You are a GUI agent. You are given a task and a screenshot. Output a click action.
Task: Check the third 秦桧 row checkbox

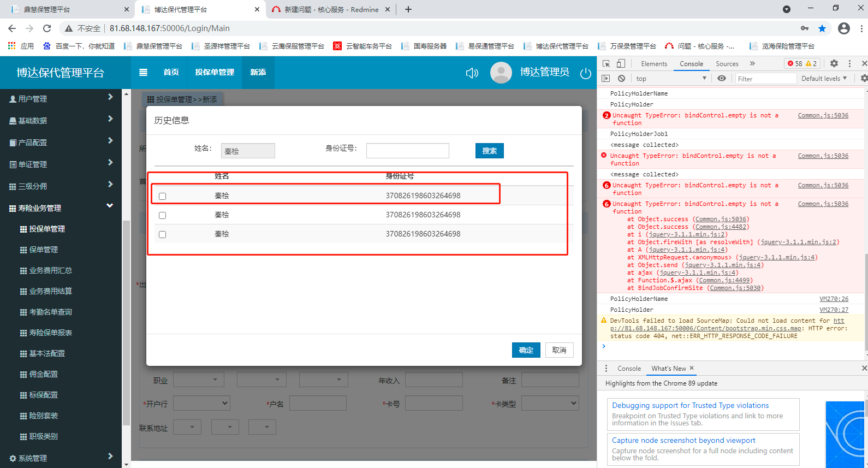[162, 234]
